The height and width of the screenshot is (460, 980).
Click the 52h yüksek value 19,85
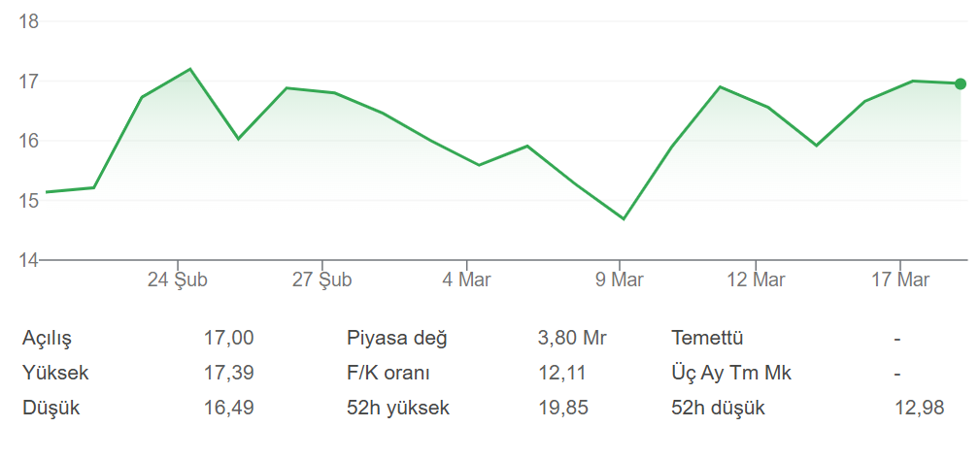(562, 408)
